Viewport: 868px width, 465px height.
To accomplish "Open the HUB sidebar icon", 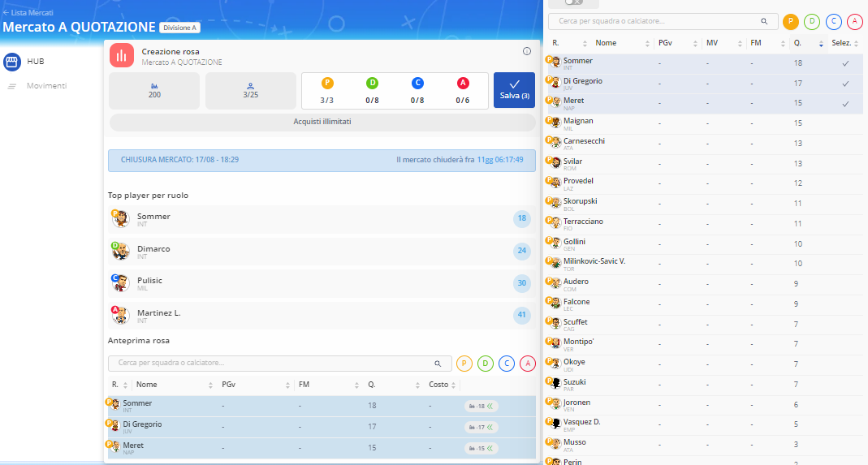I will point(12,62).
